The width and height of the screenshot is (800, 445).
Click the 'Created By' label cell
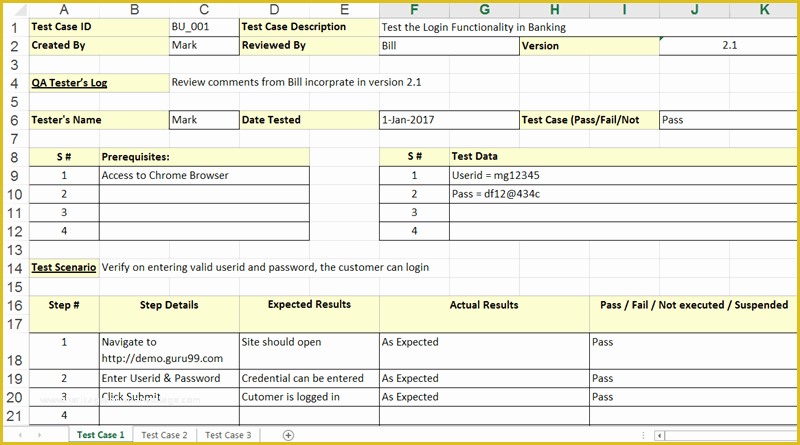99,45
